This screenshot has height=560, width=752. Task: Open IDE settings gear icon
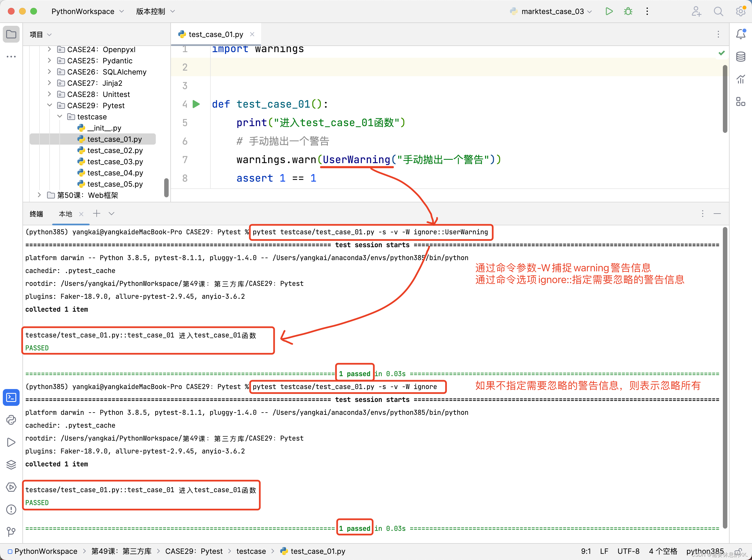point(741,11)
